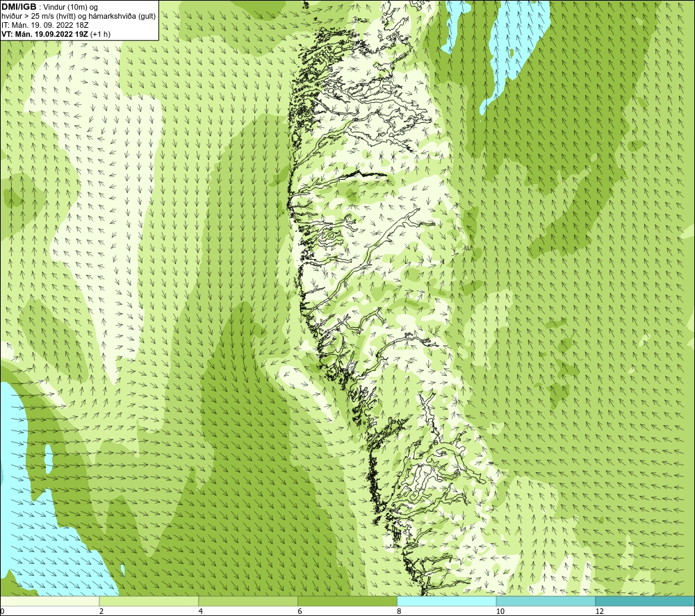
Task: Click the pale cyan 8–10 m/s color bar segment
Action: tap(447, 601)
